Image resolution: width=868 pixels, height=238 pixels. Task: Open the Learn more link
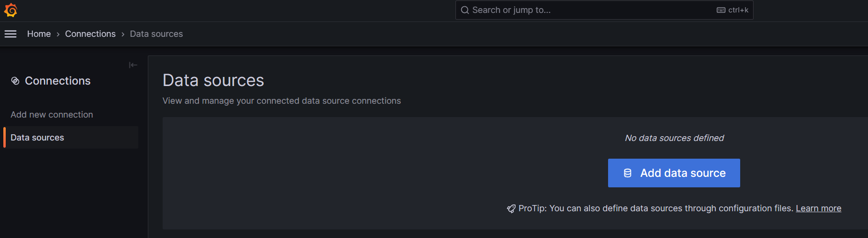click(x=818, y=208)
